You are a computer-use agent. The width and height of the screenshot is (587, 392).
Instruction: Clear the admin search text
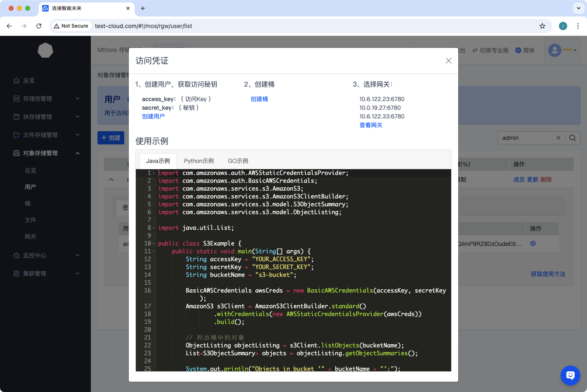click(x=558, y=138)
